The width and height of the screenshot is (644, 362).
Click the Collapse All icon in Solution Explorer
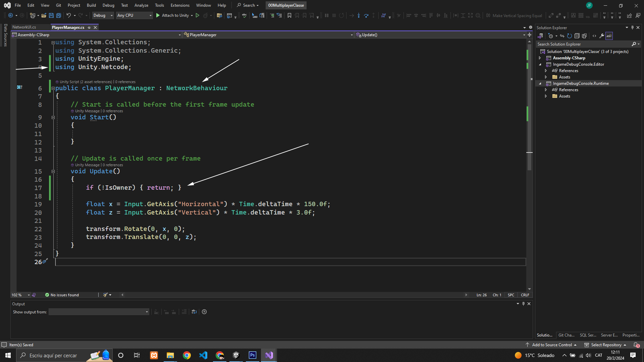click(x=577, y=36)
